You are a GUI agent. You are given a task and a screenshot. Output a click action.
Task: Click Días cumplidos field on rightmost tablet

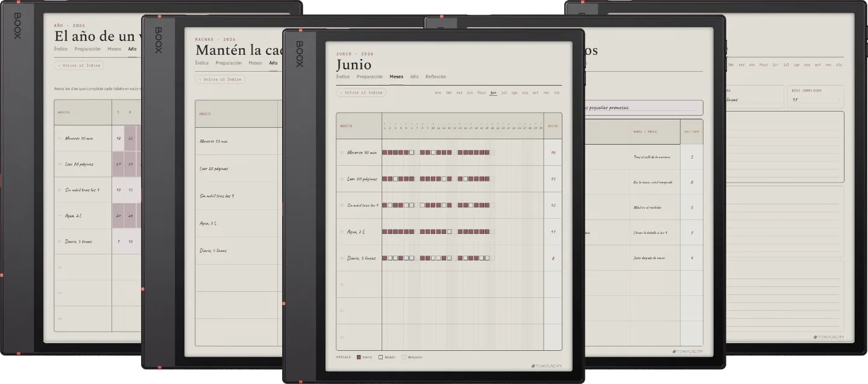816,96
